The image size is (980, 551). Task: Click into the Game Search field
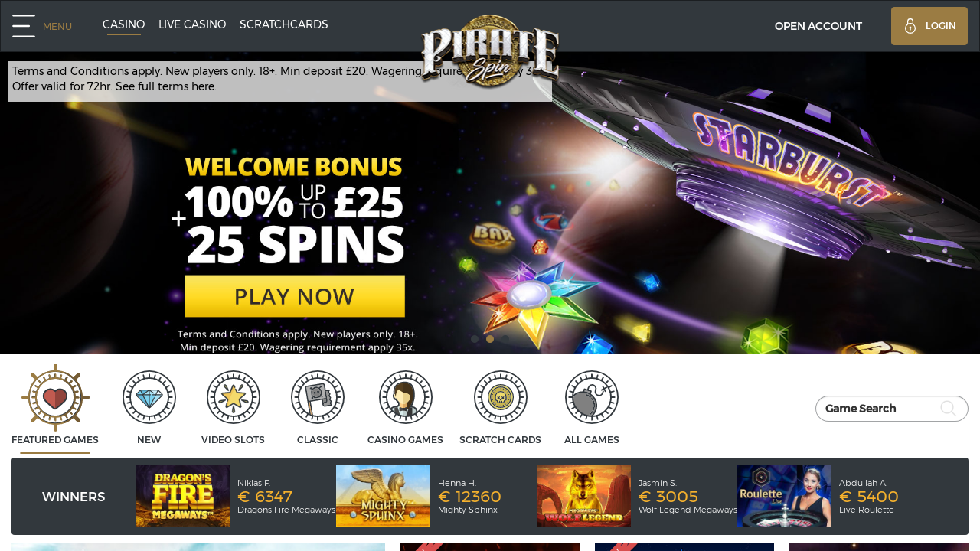892,409
